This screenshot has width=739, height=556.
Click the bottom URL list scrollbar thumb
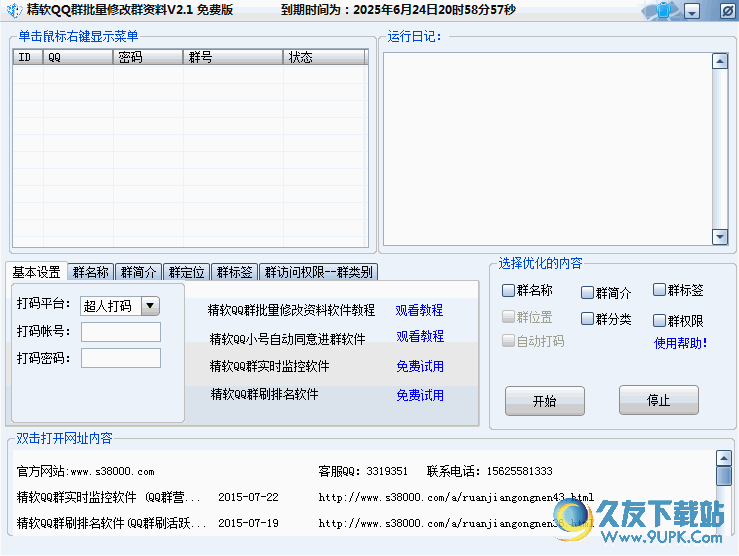coord(723,476)
